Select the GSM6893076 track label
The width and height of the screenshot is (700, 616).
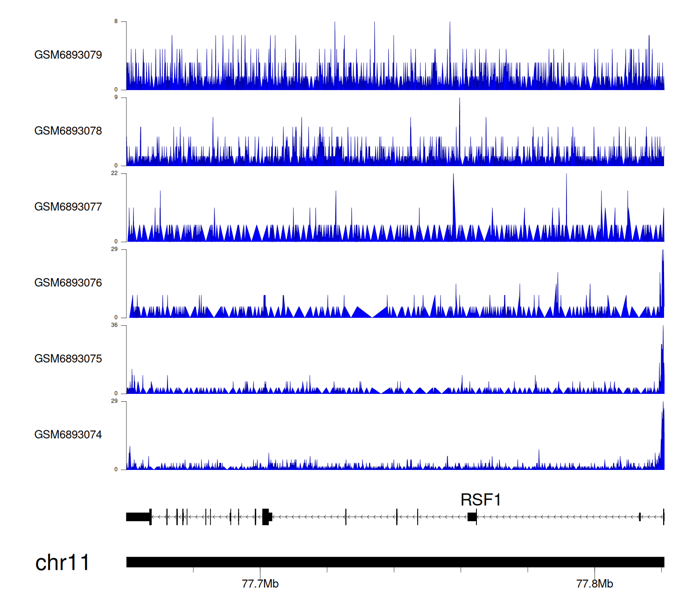pyautogui.click(x=68, y=283)
